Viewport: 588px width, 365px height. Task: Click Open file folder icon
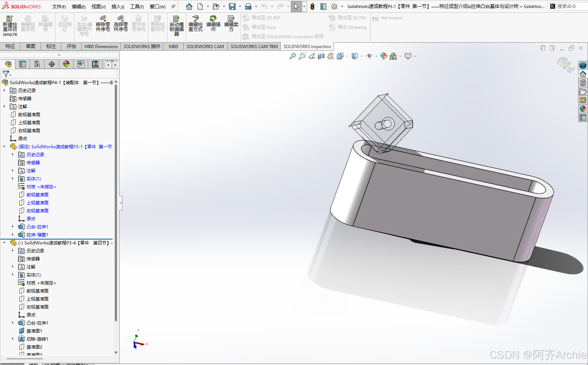pyautogui.click(x=216, y=7)
